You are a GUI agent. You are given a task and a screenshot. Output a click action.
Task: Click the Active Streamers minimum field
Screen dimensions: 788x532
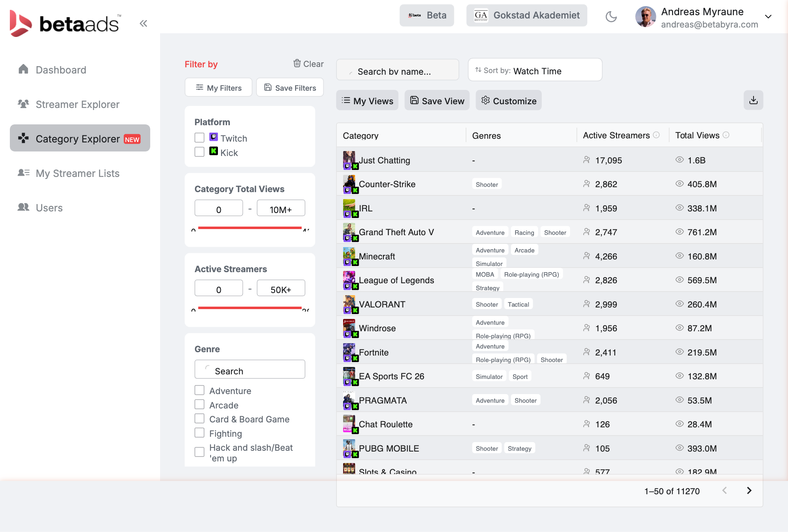pos(219,288)
